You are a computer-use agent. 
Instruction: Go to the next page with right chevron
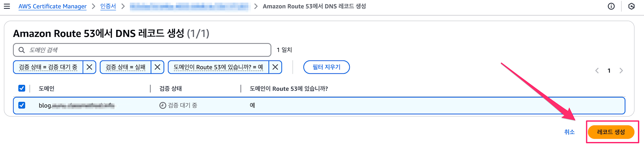click(621, 70)
